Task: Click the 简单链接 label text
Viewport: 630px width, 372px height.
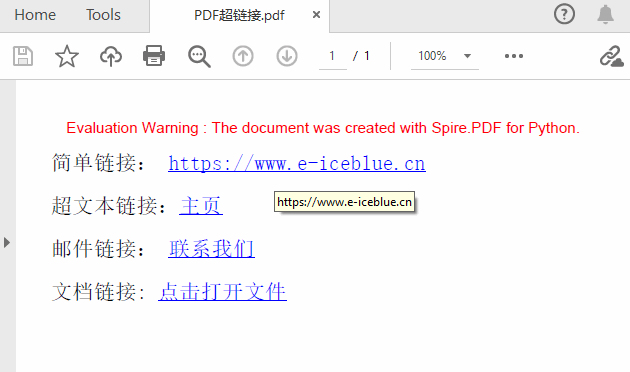Action: click(98, 163)
